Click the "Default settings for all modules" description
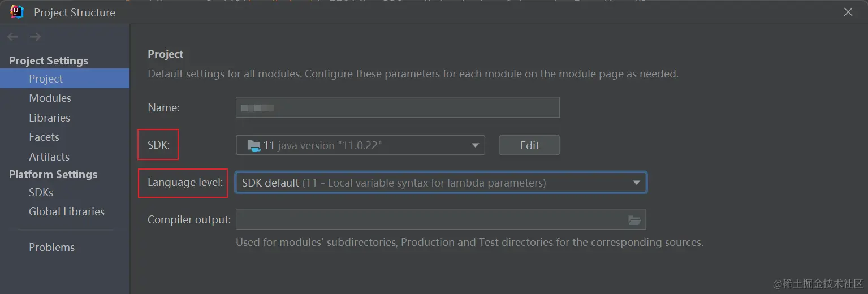 point(413,73)
